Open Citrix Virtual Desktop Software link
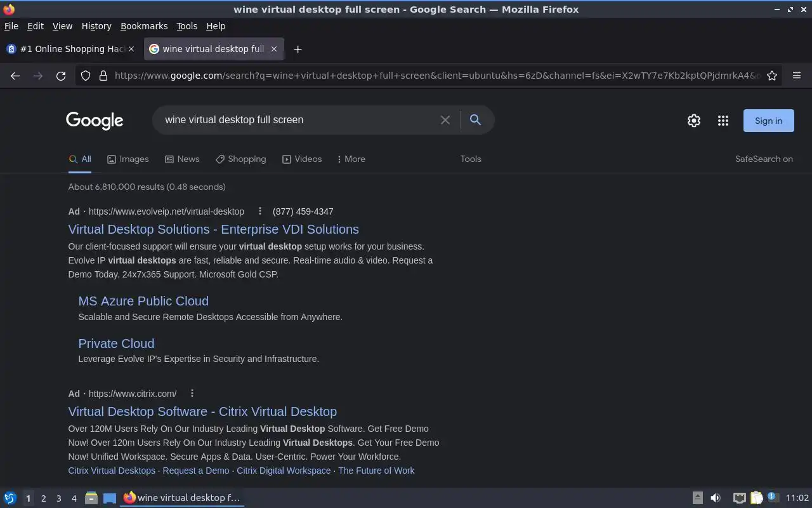Screen dimensions: 812x508 pyautogui.click(x=202, y=411)
